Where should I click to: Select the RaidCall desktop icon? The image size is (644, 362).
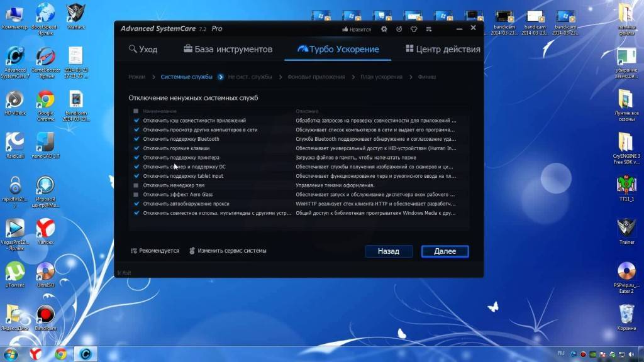coord(15,145)
